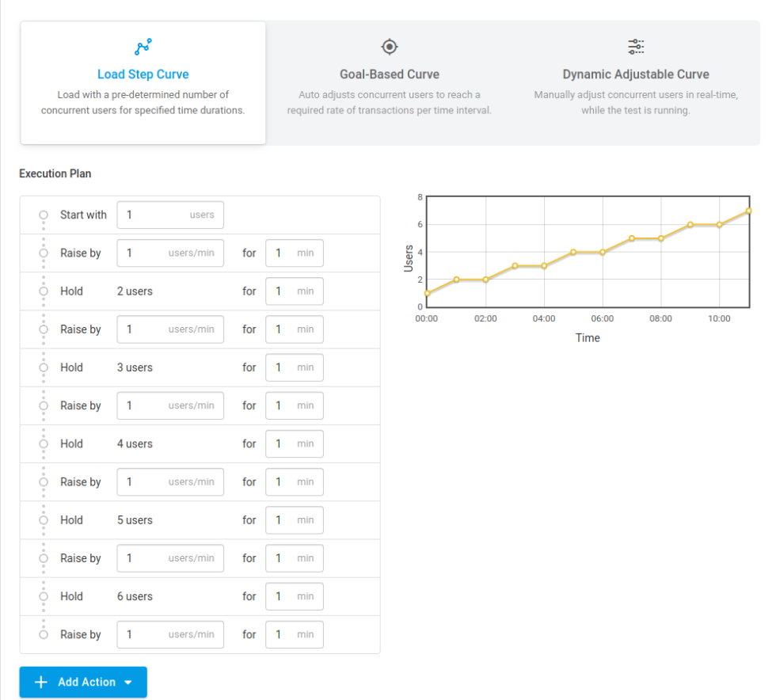The width and height of the screenshot is (776, 700).
Task: Click the Dynamic Adjustable Curve sliders icon
Action: (636, 46)
